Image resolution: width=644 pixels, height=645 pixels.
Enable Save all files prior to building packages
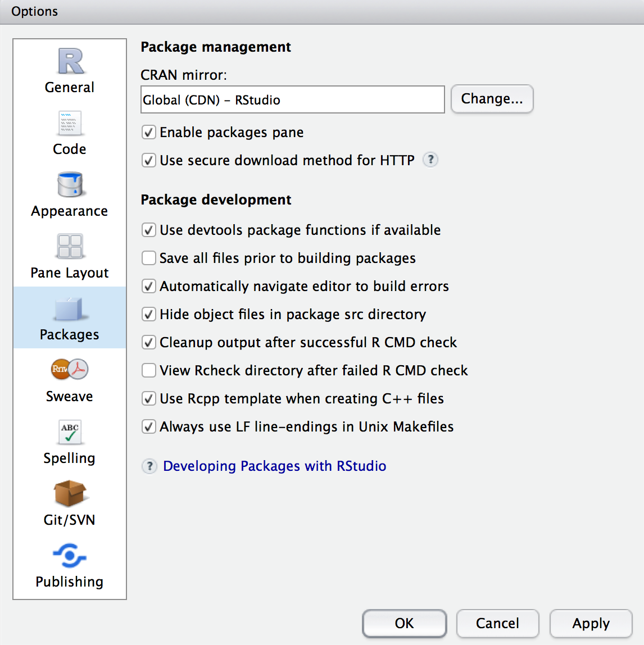pos(148,258)
